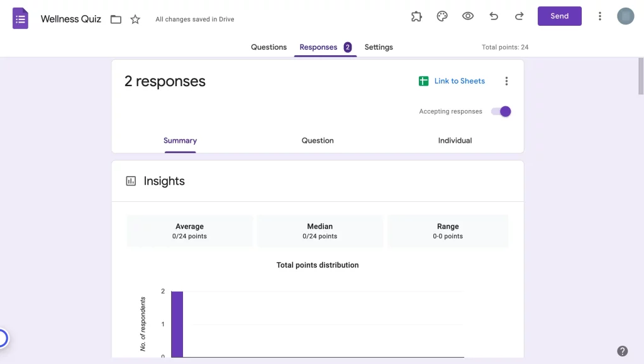View the Individual responses tab
The image size is (644, 364).
pyautogui.click(x=455, y=140)
